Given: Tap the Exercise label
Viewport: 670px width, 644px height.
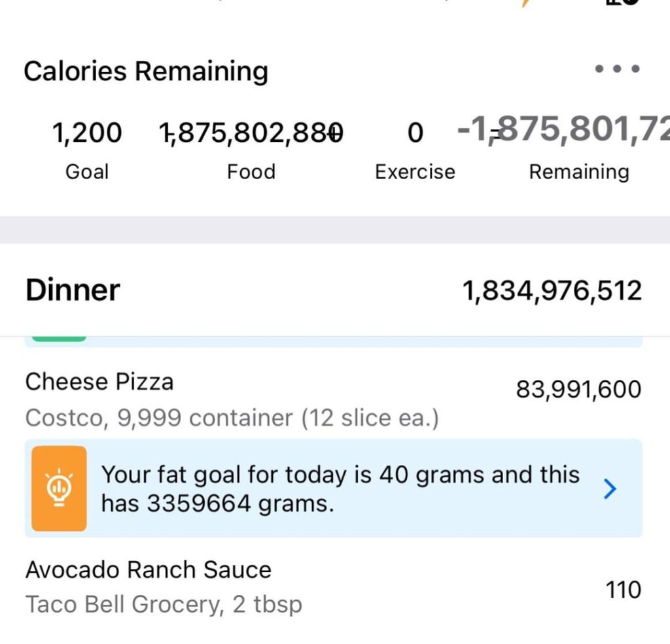Looking at the screenshot, I should (x=415, y=172).
